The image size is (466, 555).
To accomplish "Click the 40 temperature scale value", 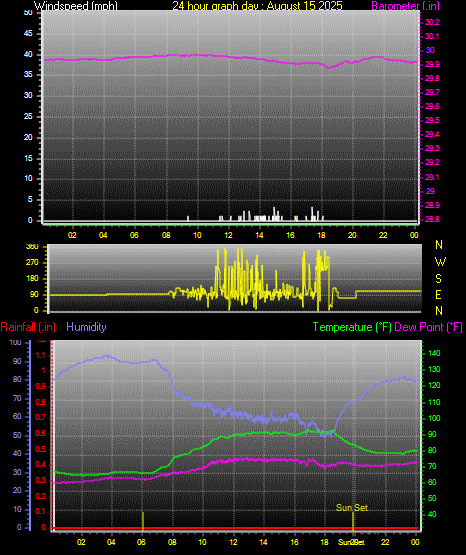I will [432, 514].
